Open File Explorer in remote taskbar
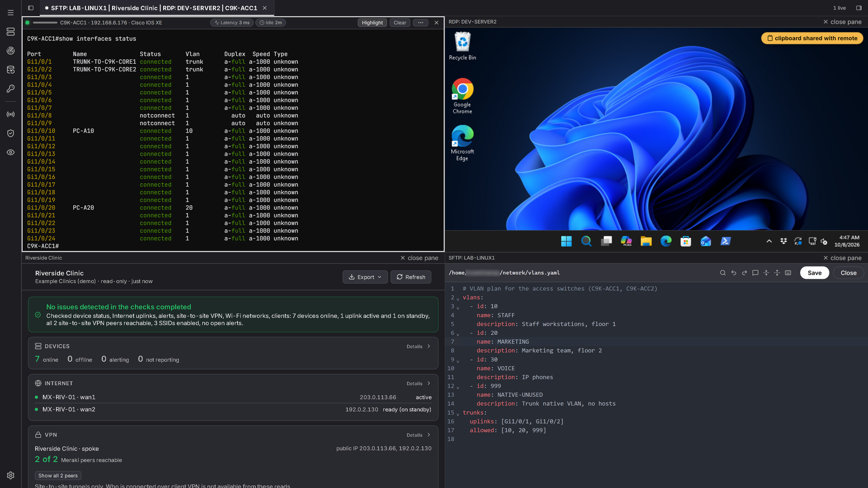The image size is (868, 488). point(646,241)
